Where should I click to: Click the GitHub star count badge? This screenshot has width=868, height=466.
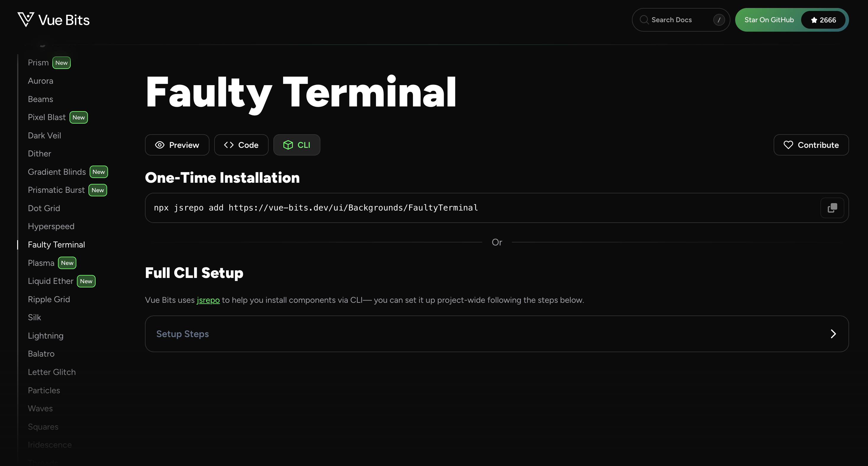pyautogui.click(x=823, y=20)
